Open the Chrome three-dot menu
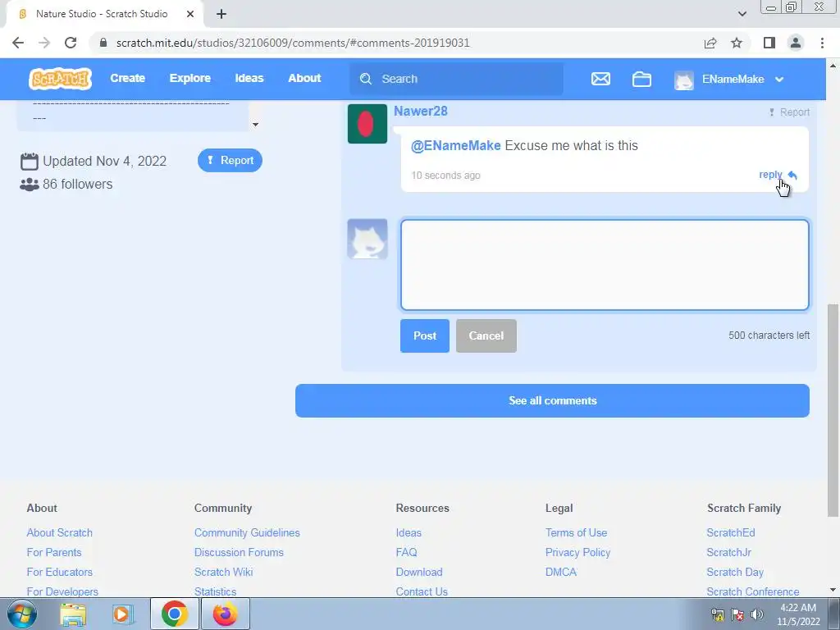 [822, 43]
